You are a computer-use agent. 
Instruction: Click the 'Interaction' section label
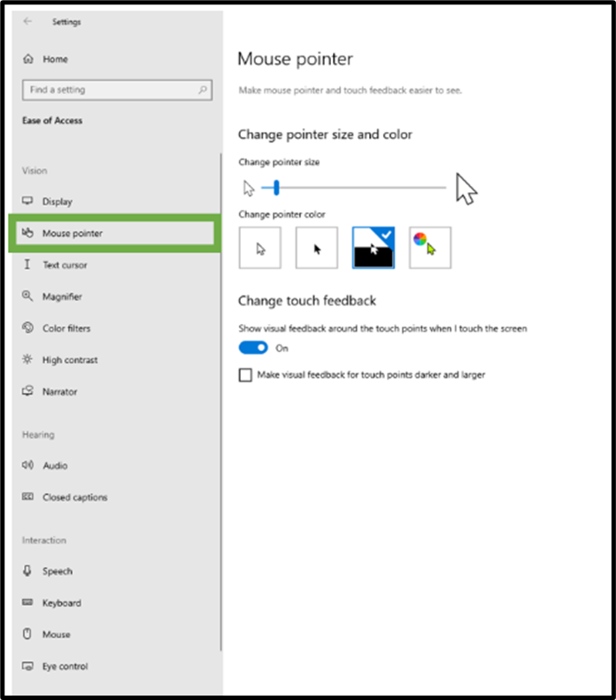tap(44, 540)
